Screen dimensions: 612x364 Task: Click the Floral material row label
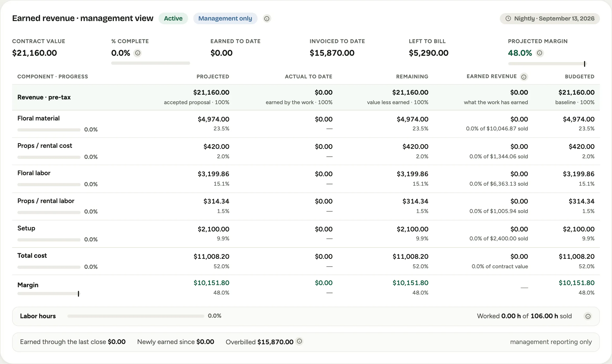click(x=38, y=118)
